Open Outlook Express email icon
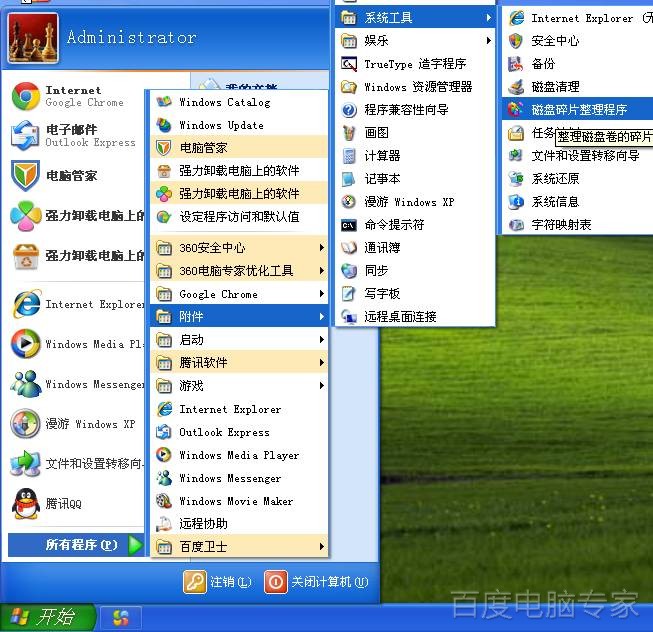This screenshot has height=632, width=653. tap(26, 135)
